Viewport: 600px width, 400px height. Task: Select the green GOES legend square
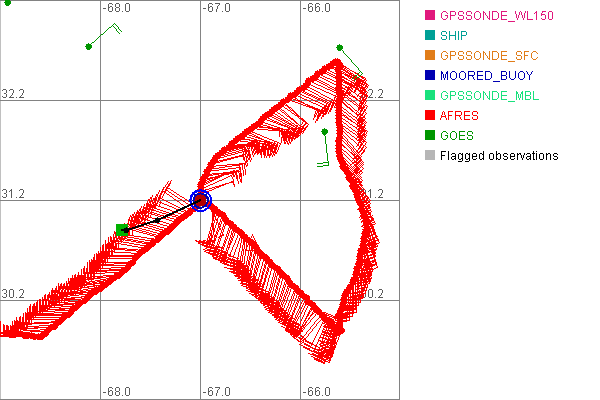[429, 136]
